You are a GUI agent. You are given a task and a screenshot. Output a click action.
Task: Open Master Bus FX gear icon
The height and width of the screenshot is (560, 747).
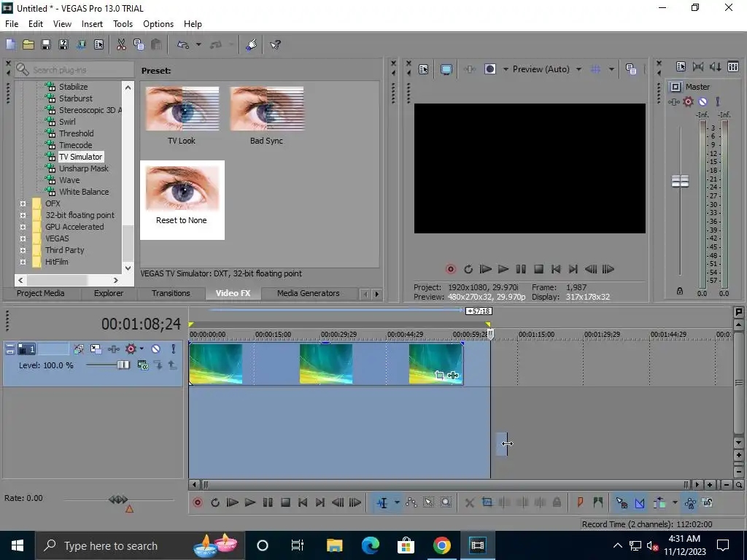pos(688,102)
